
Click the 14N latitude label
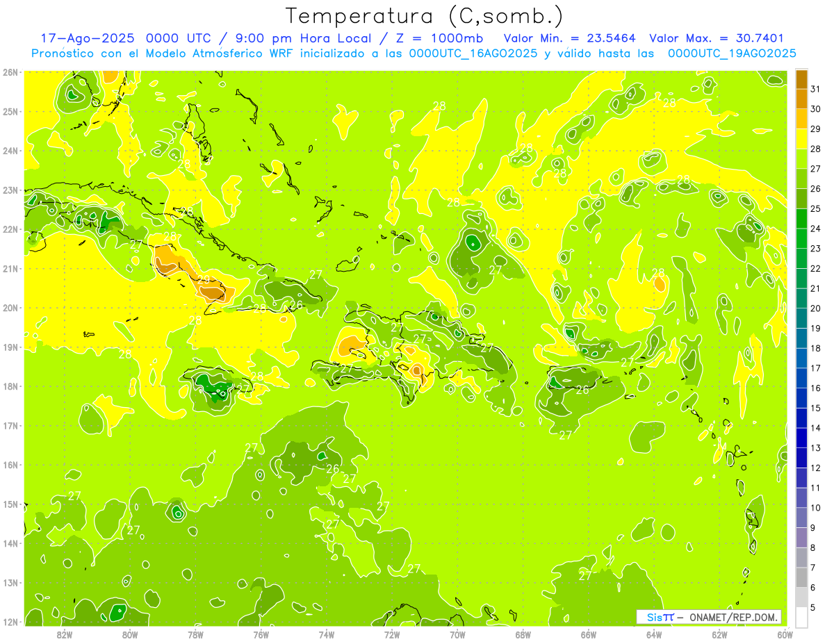click(x=10, y=543)
